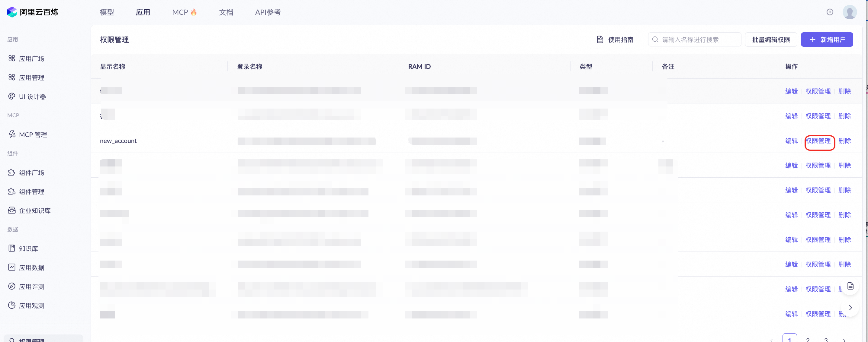Open the API参考 top tab
The width and height of the screenshot is (868, 342).
[x=268, y=12]
